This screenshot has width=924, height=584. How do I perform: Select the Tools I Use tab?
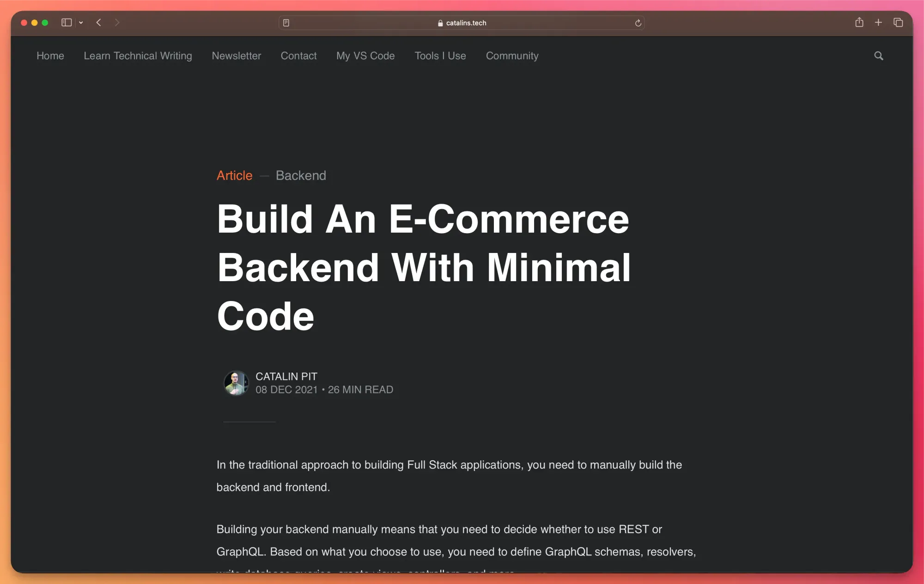coord(440,55)
